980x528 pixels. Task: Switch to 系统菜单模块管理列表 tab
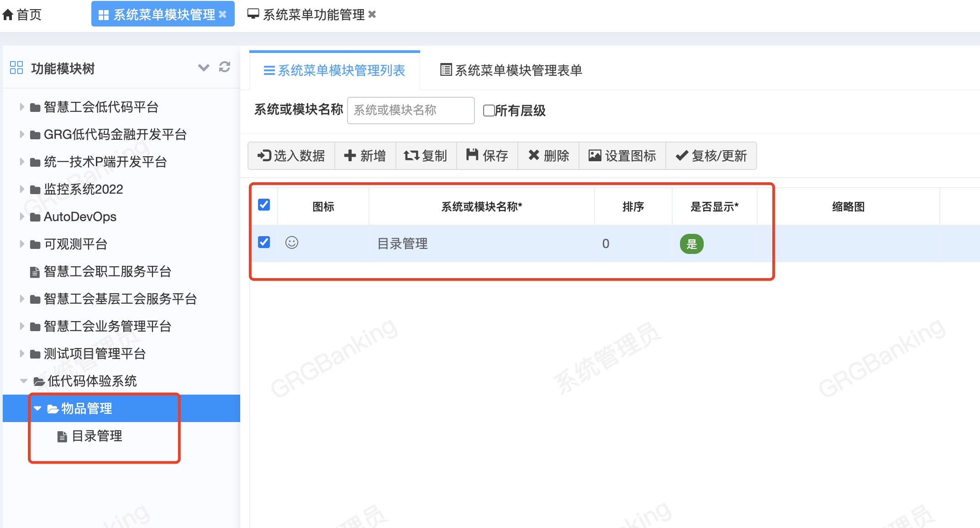(335, 70)
